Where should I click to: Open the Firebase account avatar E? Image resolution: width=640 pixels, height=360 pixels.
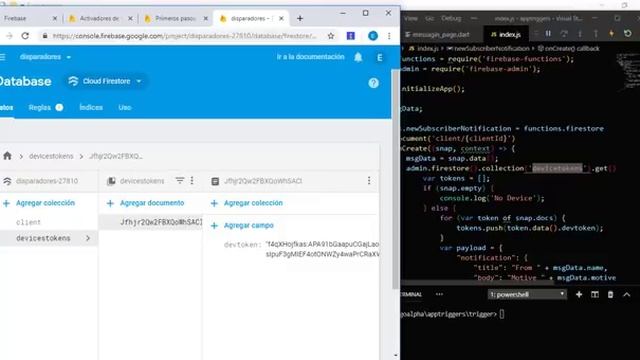click(x=380, y=58)
